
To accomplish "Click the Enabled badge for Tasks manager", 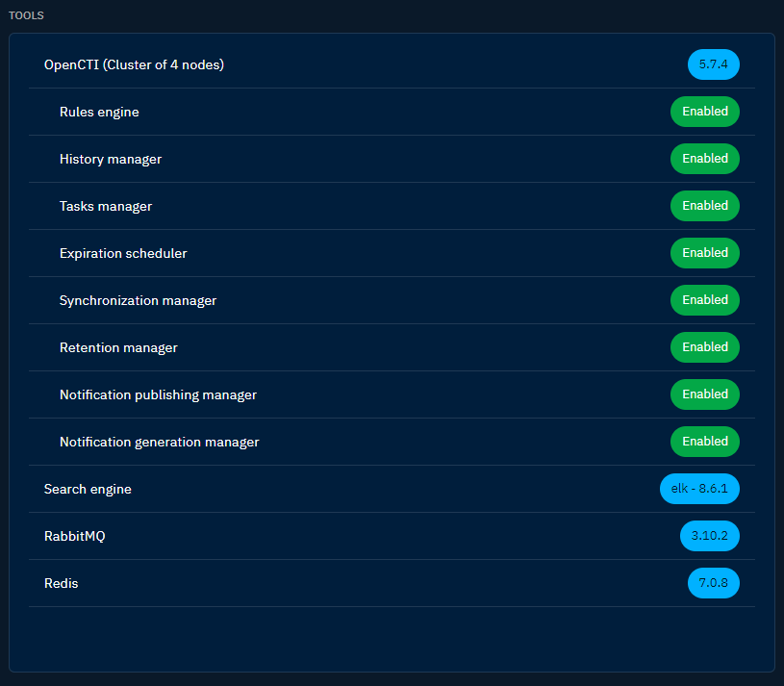I will pyautogui.click(x=705, y=206).
